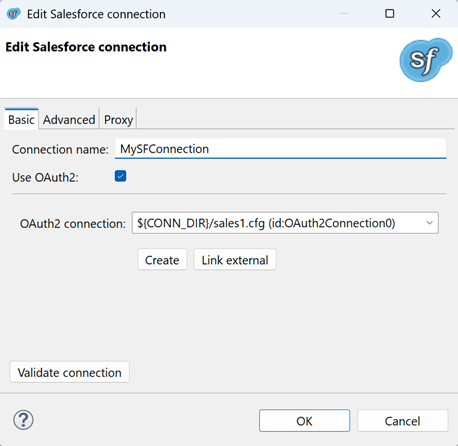Screen dimensions: 458x446
Task: Click the Use OAuth2 label text
Action: [45, 177]
